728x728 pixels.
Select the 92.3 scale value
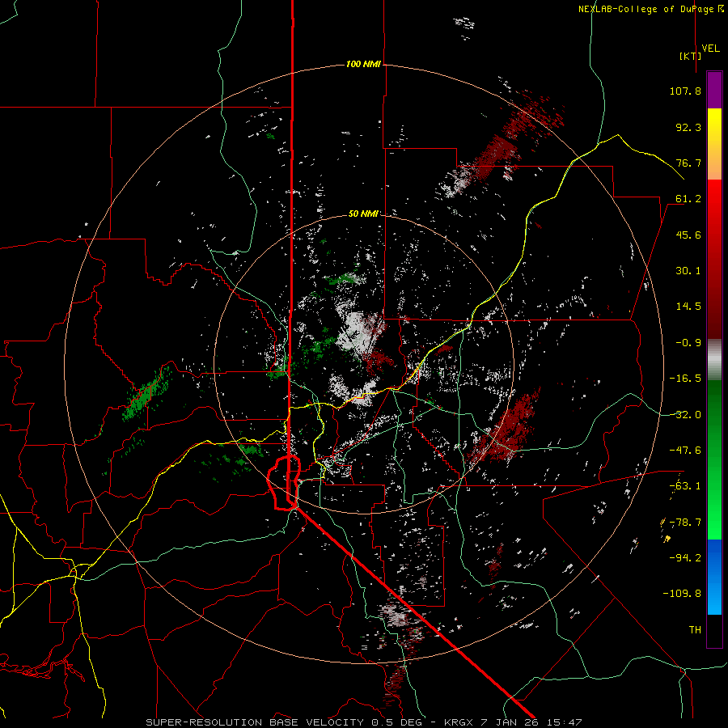coord(688,127)
